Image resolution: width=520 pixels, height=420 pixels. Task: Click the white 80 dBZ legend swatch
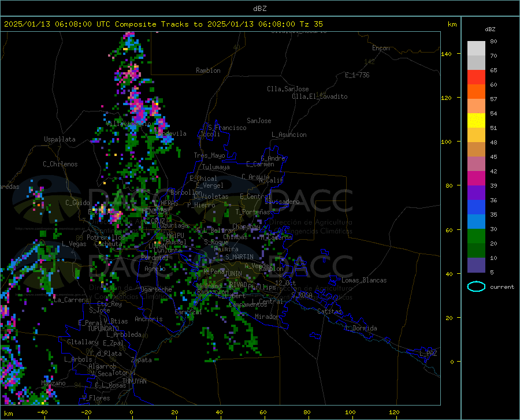coord(476,48)
